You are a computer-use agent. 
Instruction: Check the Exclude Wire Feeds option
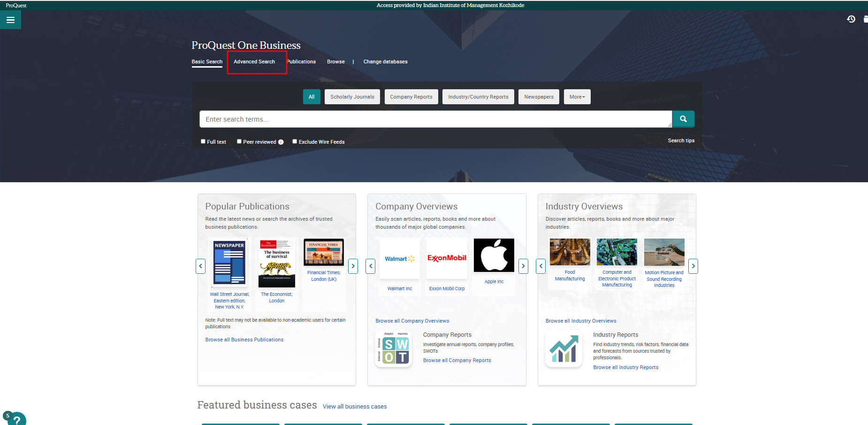[x=295, y=141]
